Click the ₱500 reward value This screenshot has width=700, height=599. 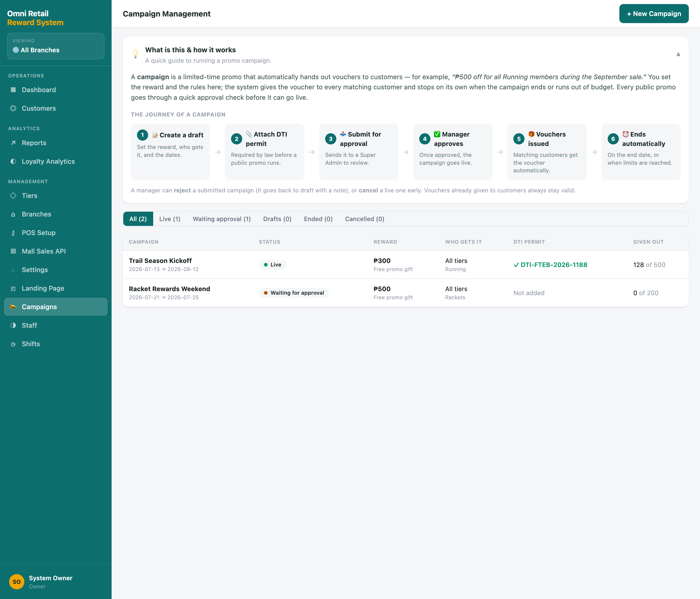pyautogui.click(x=382, y=289)
